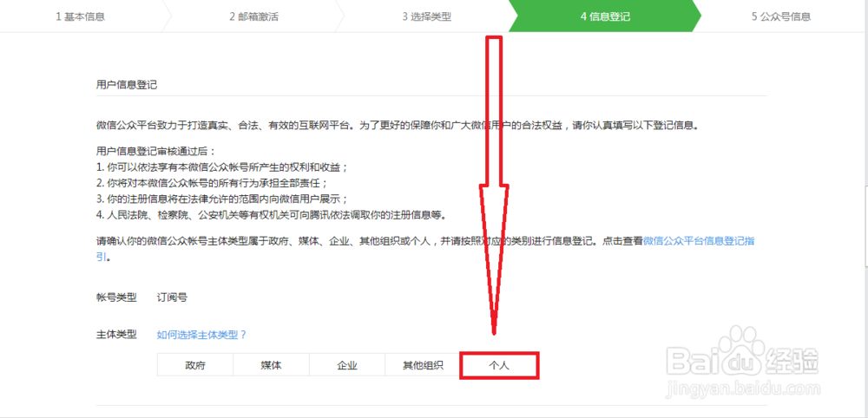Click the 用户信息登记 heading

point(127,85)
